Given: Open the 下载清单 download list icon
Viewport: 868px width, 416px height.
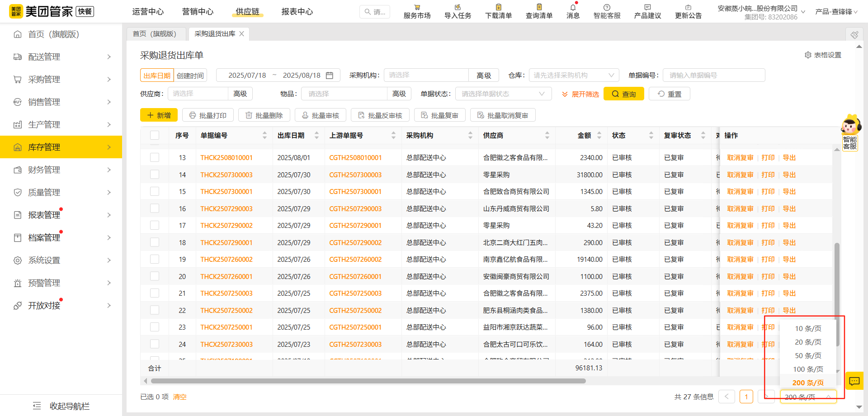Looking at the screenshot, I should 498,11.
